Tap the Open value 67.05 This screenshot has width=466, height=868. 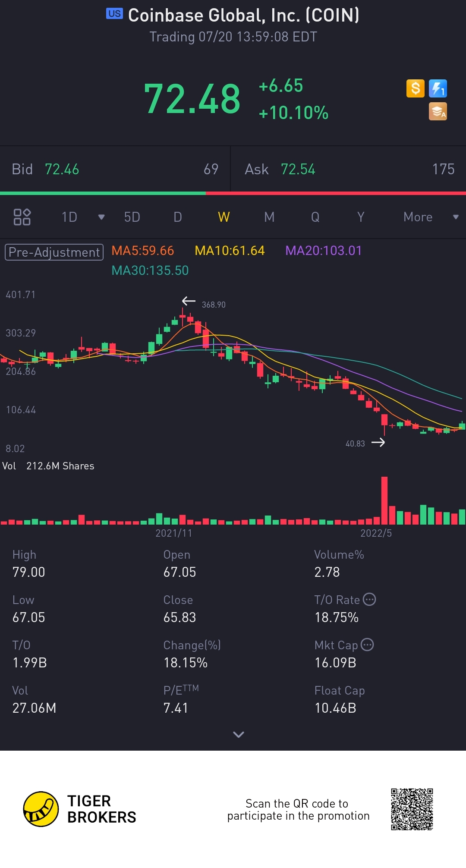coord(179,572)
